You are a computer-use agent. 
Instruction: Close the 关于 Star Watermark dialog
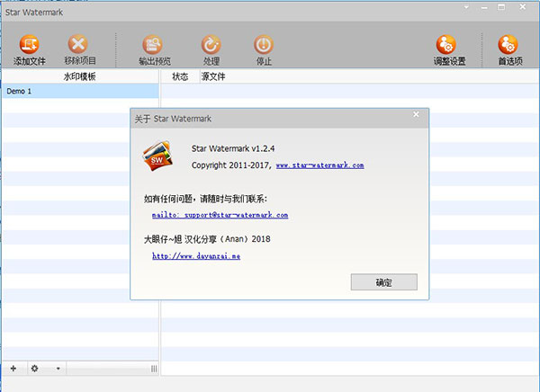point(416,114)
